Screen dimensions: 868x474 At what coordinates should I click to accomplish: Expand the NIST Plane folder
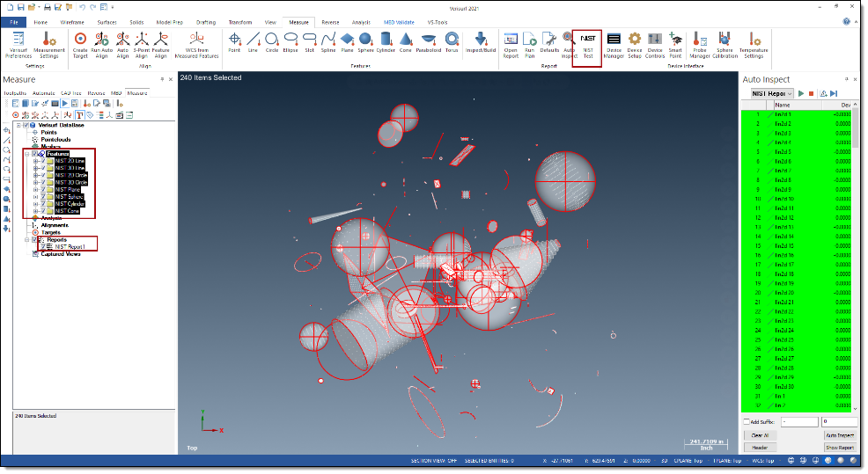click(x=36, y=190)
